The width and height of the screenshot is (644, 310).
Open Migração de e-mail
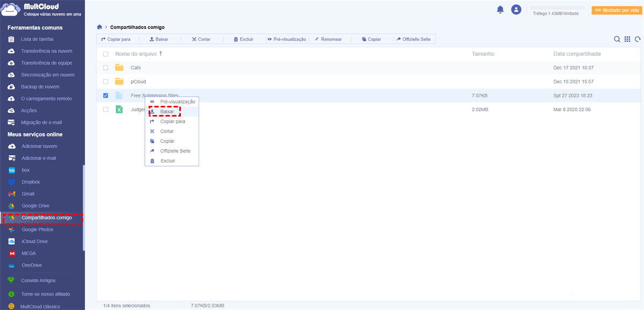click(42, 122)
